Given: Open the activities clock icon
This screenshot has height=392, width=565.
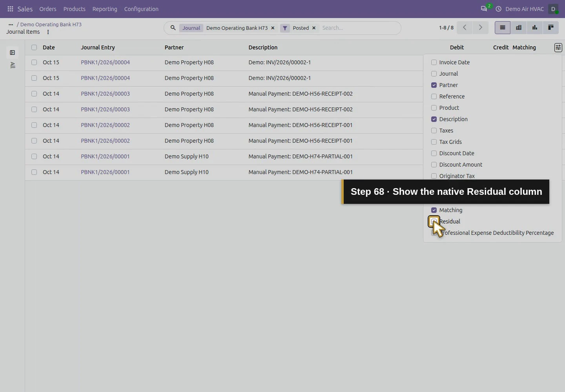Looking at the screenshot, I should pos(498,9).
